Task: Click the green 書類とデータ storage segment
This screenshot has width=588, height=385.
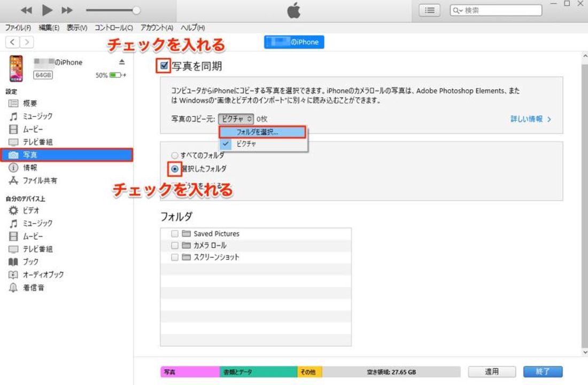Action: pos(258,372)
